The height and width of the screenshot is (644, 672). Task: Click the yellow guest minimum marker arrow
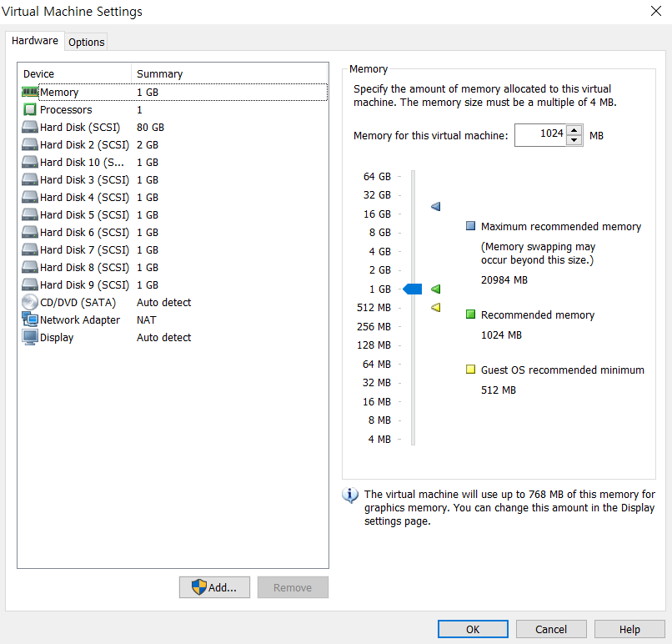[x=436, y=308]
